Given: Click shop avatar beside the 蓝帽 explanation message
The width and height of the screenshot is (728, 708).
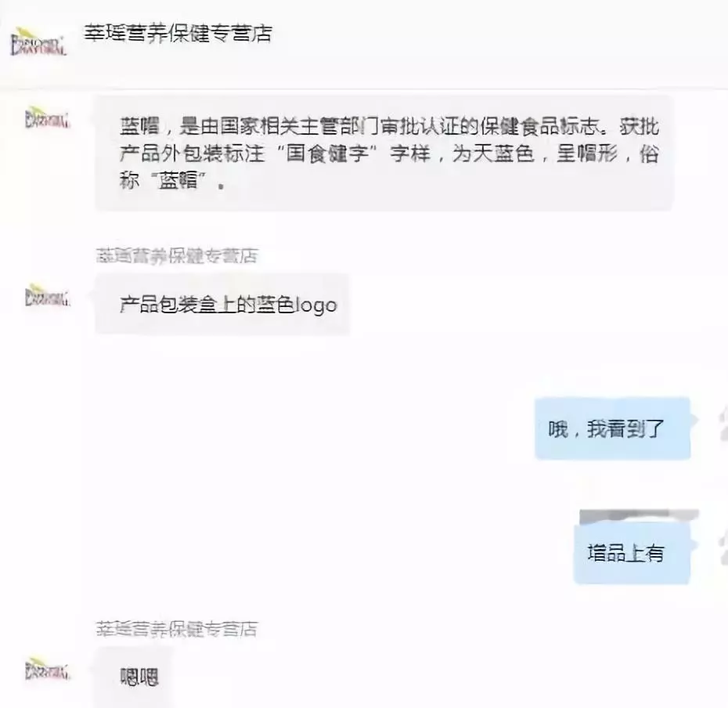Looking at the screenshot, I should point(46,117).
